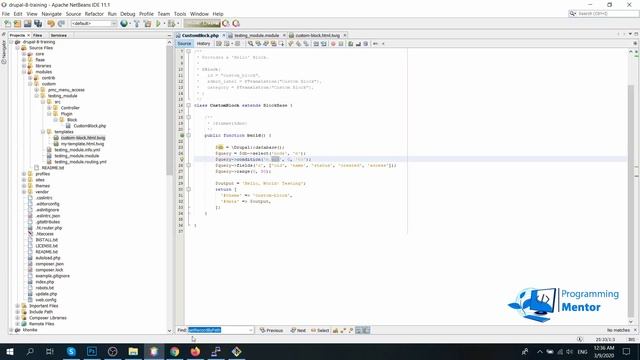This screenshot has height=360, width=640.
Task: Toggle Regular Expression option in Find bar
Action: 351,330
